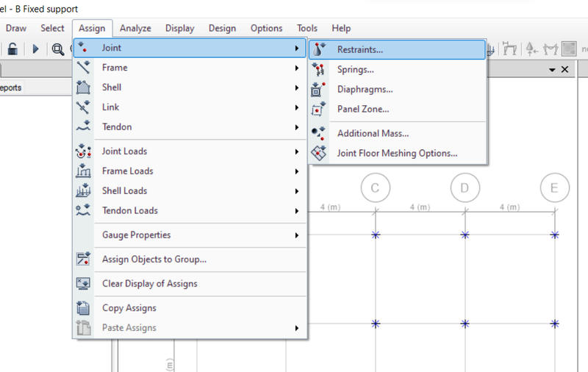The height and width of the screenshot is (372, 588).
Task: Expand the Joint submenu arrow
Action: [297, 48]
